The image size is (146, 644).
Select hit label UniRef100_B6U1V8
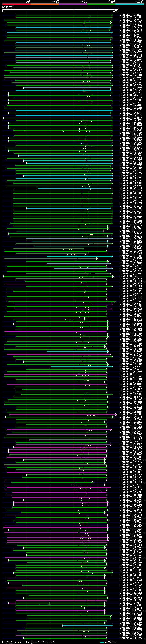(x=131, y=120)
